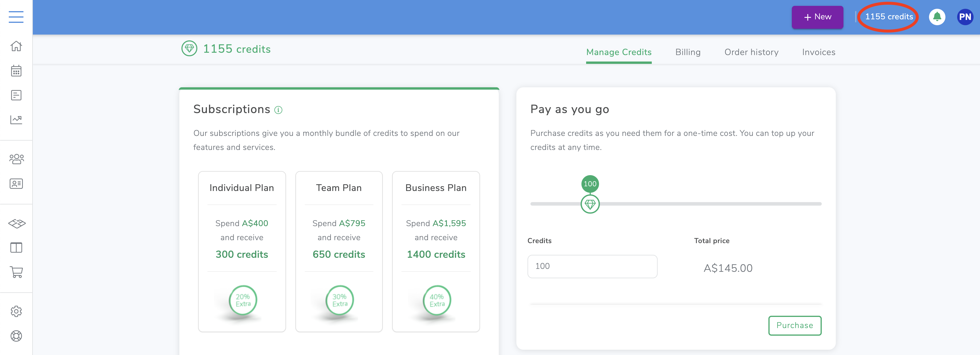Switch to the Manage Credits tab
Screen dimensions: 980x355
coord(619,52)
